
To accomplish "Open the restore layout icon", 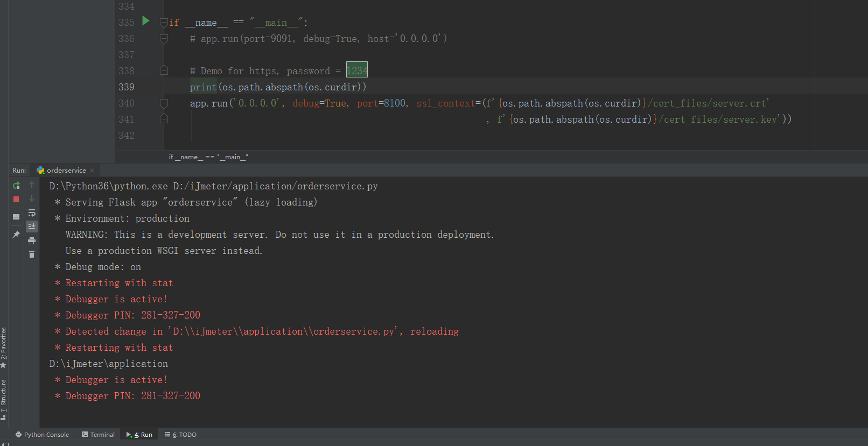I will (16, 217).
